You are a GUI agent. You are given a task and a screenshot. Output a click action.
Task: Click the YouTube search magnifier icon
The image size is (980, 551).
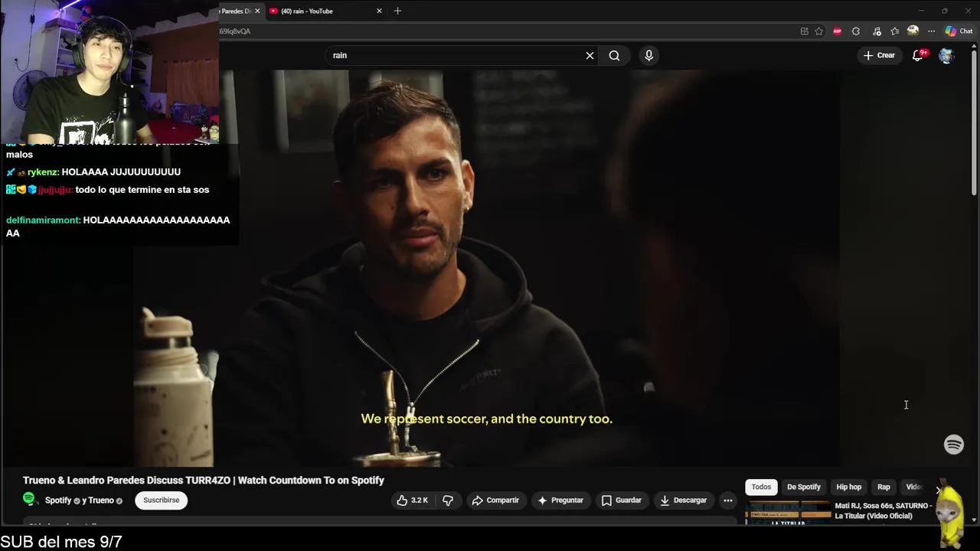[x=614, y=55]
